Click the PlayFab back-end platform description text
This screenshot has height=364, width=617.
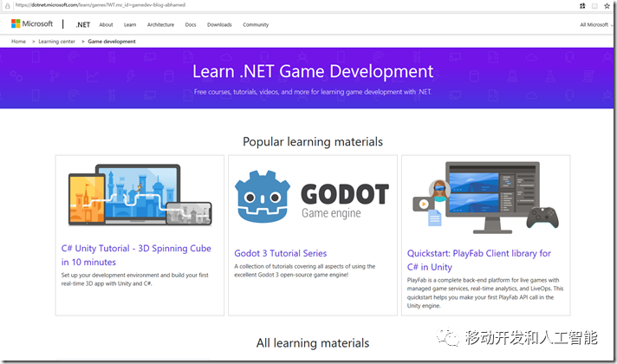tap(485, 293)
